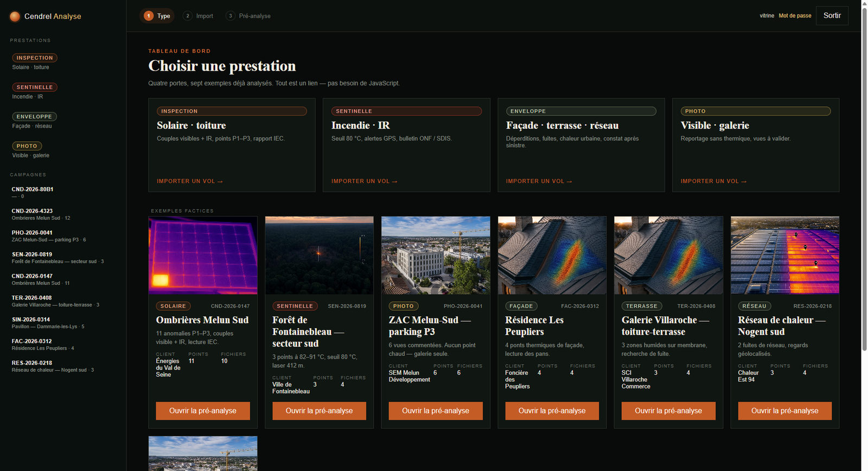Select step 1 Type
The image size is (868, 471).
click(x=157, y=16)
